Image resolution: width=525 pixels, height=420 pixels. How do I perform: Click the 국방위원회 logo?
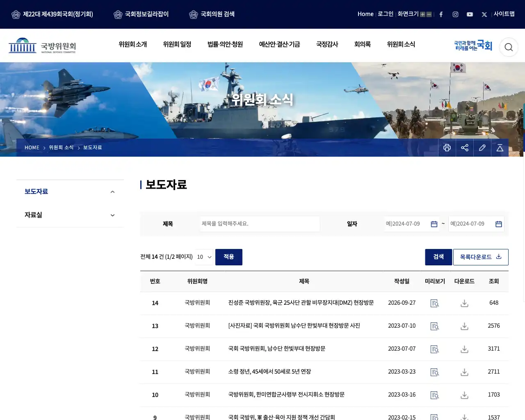(42, 46)
